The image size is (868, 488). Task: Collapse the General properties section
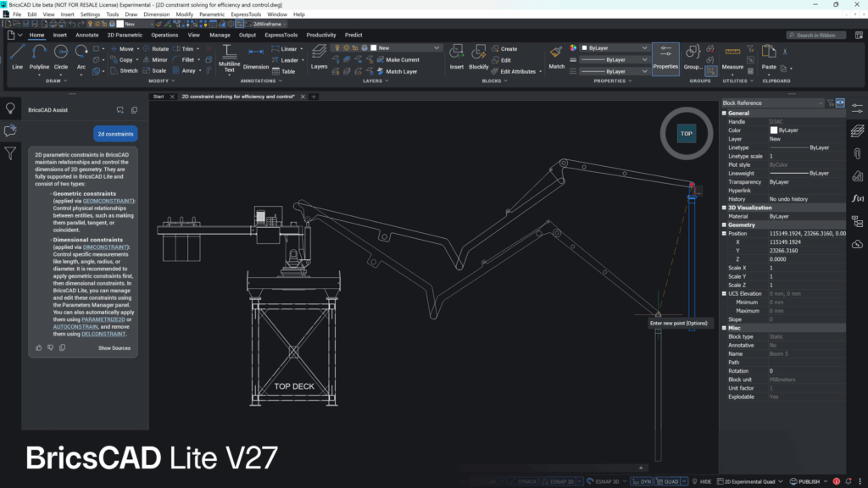click(x=724, y=113)
